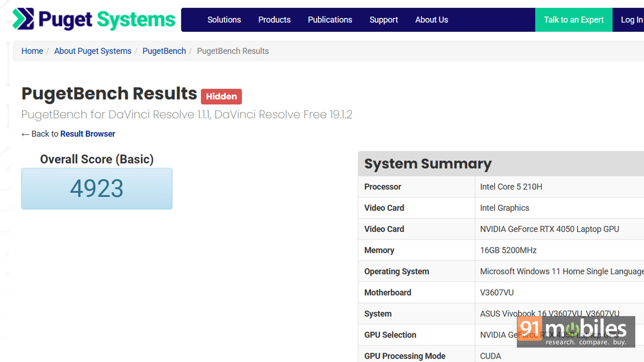Select the 16GB 5200MHz value

pos(508,250)
